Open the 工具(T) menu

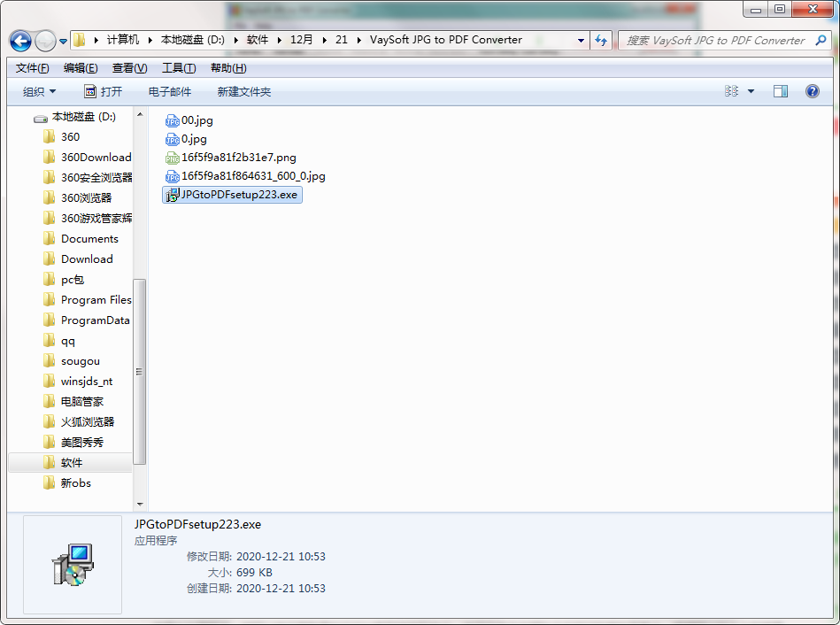(179, 68)
